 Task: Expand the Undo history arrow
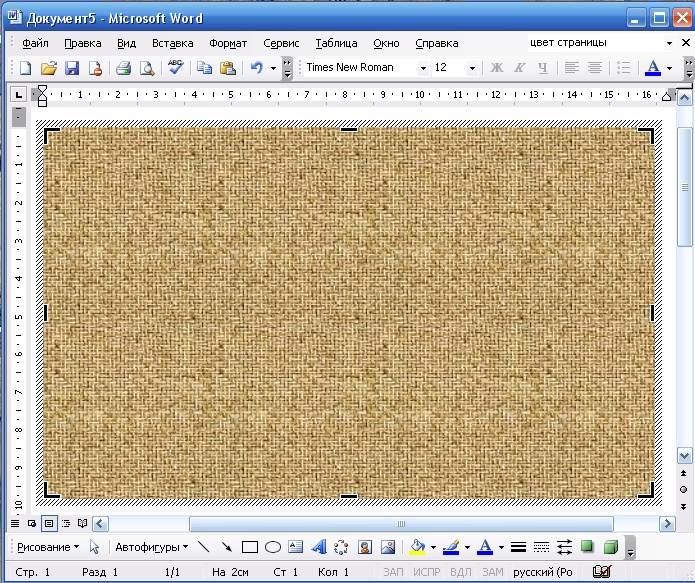tap(273, 68)
